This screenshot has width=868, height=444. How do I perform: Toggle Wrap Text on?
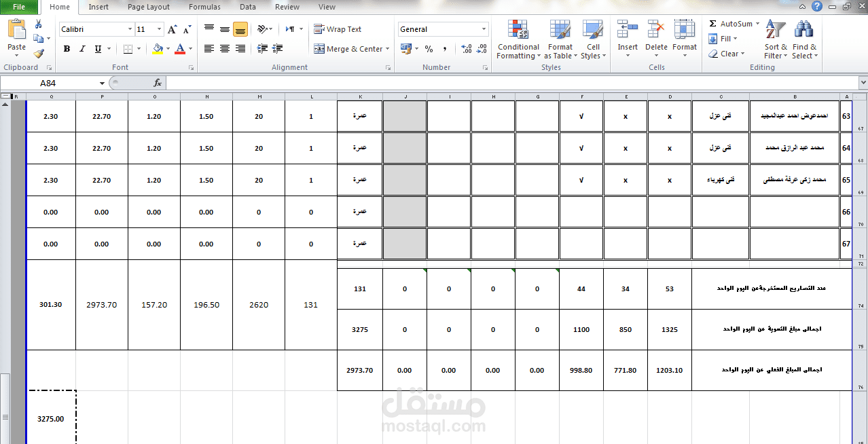(x=338, y=29)
